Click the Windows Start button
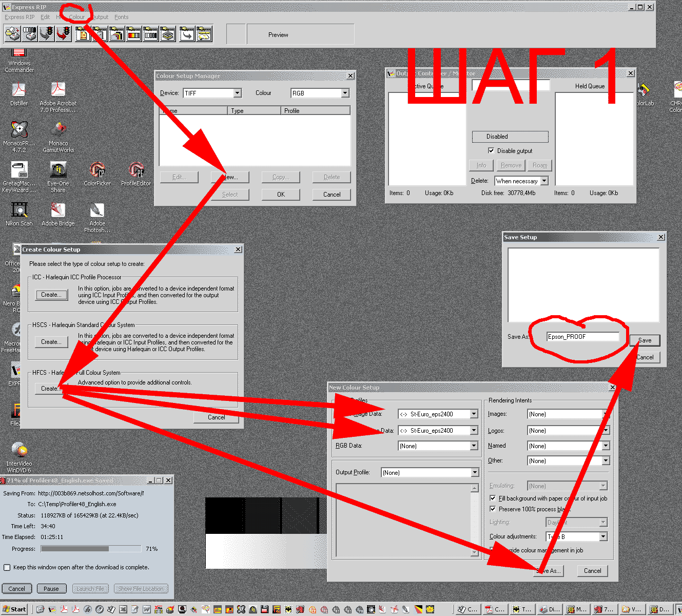This screenshot has width=682, height=616. [x=14, y=609]
